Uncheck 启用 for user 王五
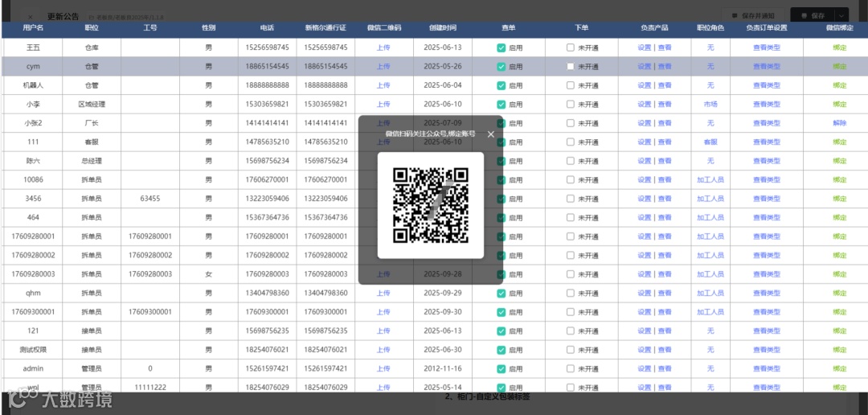Image resolution: width=868 pixels, height=415 pixels. pos(501,47)
